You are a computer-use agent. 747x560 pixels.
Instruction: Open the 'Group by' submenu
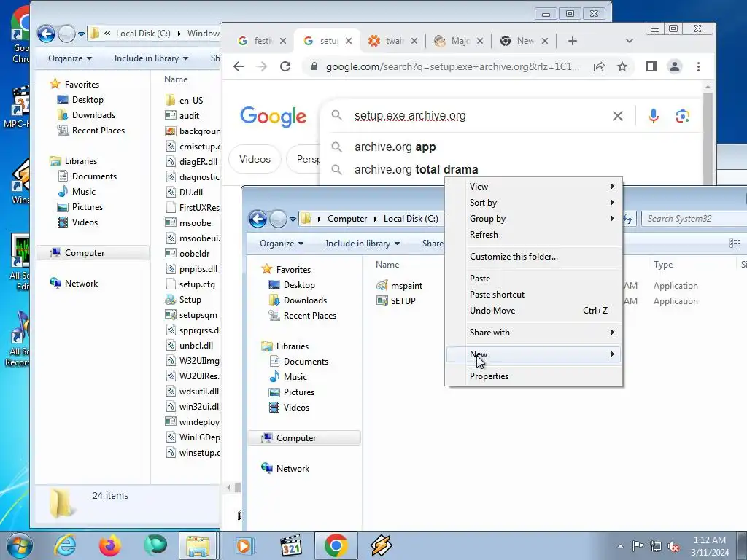[533, 219]
